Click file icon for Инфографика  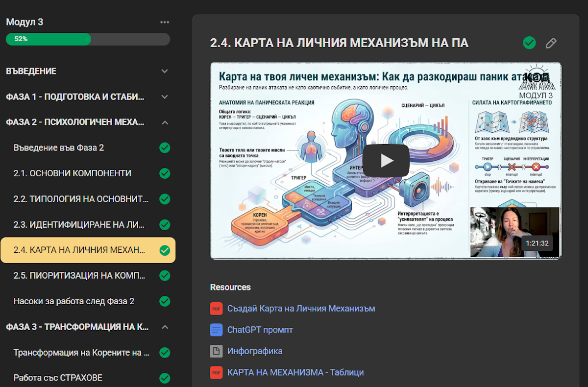(216, 351)
